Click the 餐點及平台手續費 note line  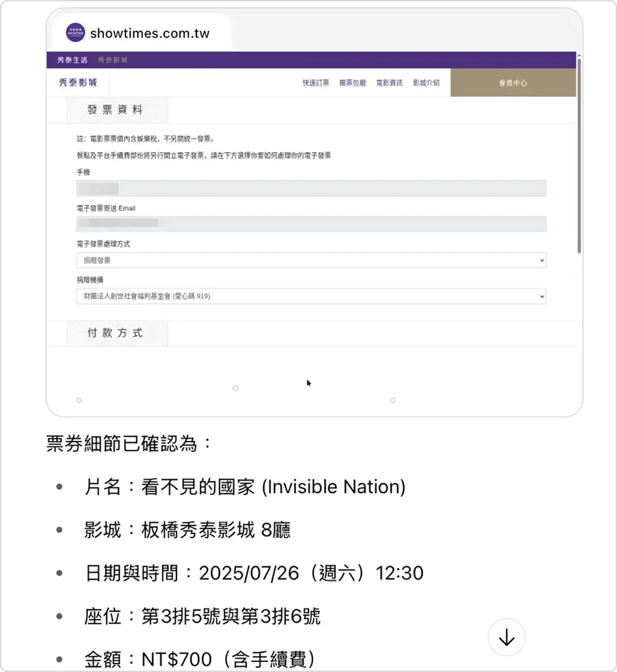pyautogui.click(x=204, y=155)
